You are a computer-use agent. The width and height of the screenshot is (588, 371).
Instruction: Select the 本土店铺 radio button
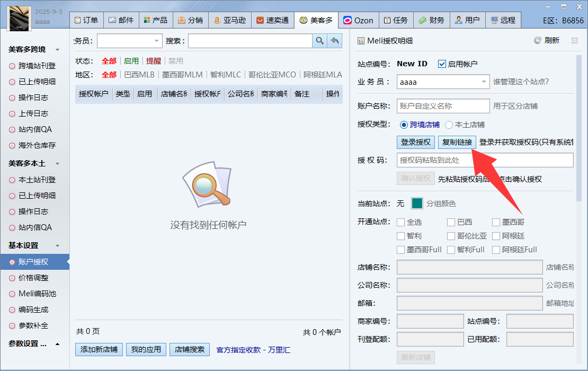coord(449,125)
